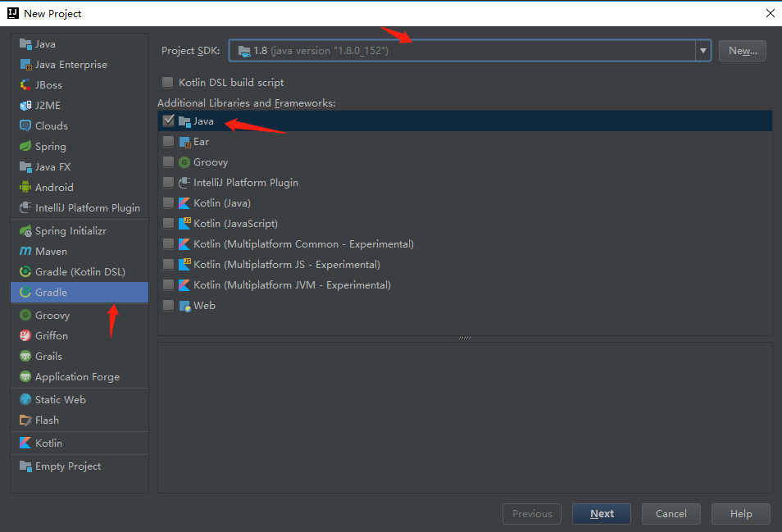
Task: Check Kotlin (Multiplatform JVM - Experimental) box
Action: [169, 284]
